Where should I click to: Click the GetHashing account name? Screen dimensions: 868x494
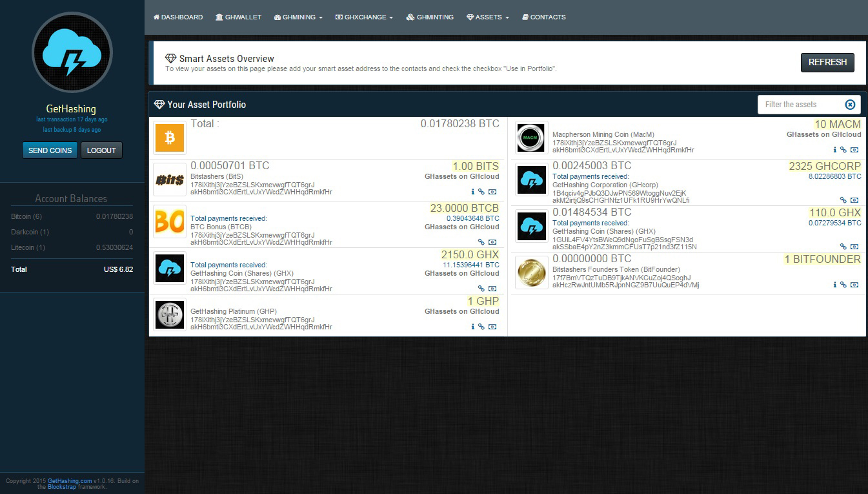[71, 109]
